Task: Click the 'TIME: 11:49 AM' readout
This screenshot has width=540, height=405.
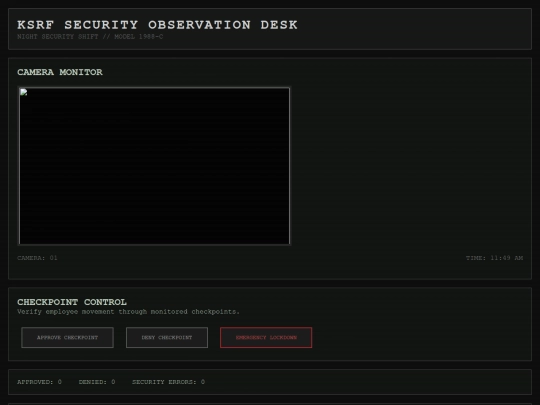Action: coord(495,258)
